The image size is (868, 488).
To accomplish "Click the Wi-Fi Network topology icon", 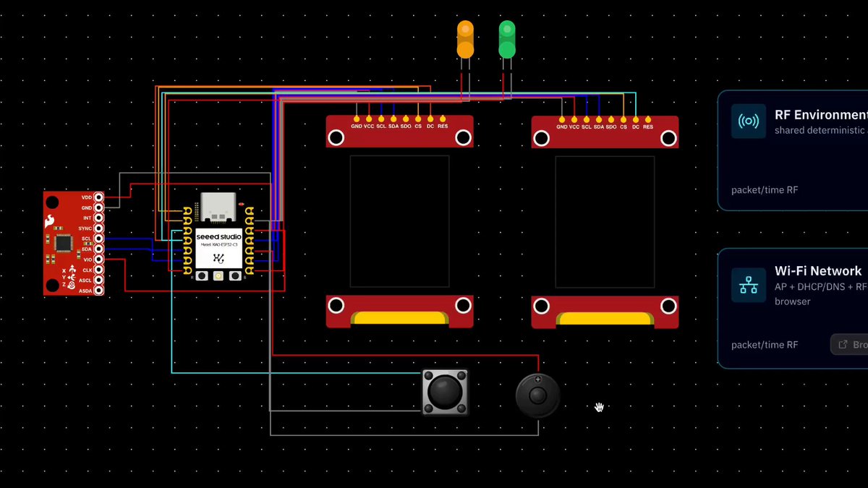I will [748, 285].
